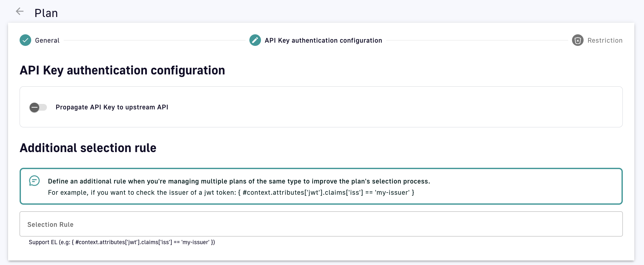The height and width of the screenshot is (265, 644).
Task: Click the API Key authentication configuration heading
Action: [x=122, y=70]
